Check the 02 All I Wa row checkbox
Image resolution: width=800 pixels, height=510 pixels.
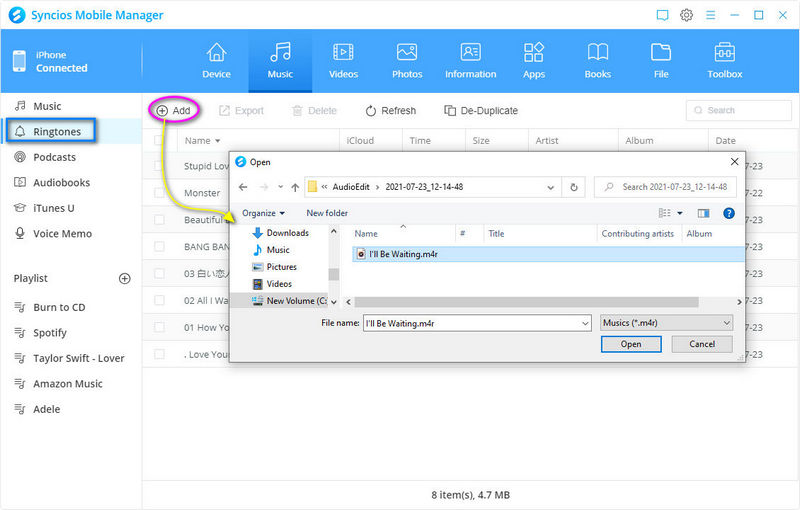point(159,300)
